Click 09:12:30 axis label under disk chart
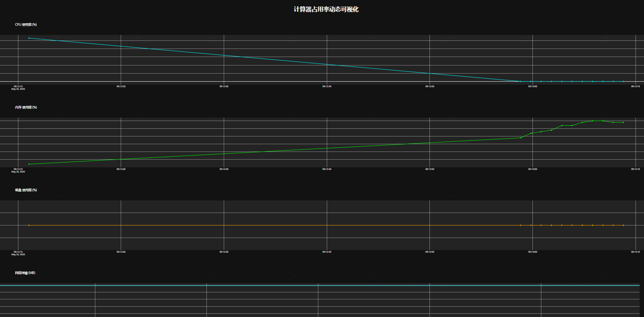This screenshot has width=644, height=317. point(224,252)
